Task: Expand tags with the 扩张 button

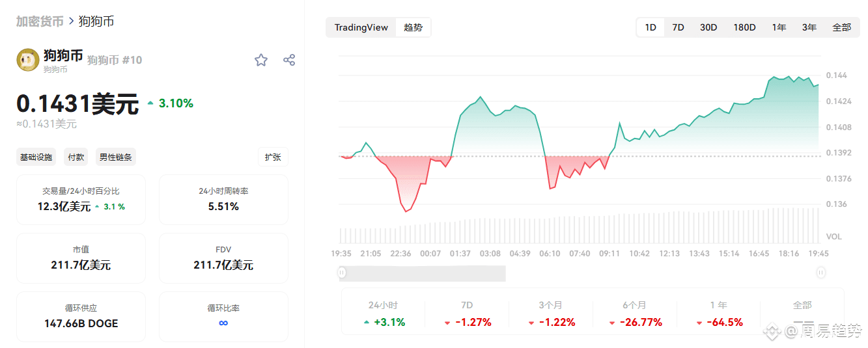Action: (273, 157)
